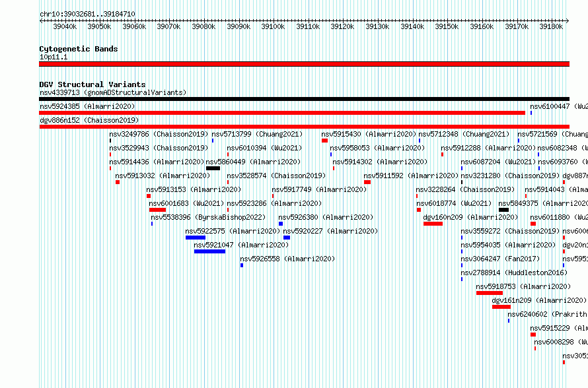Open variant nsv5913153 (Almarri2020)
This screenshot has height=388, width=588.
tap(194, 189)
